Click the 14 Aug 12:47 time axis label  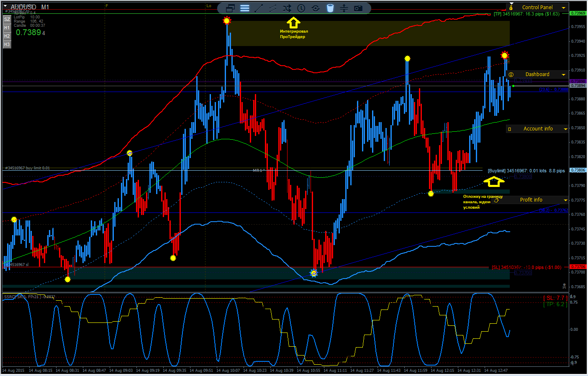pos(496,370)
